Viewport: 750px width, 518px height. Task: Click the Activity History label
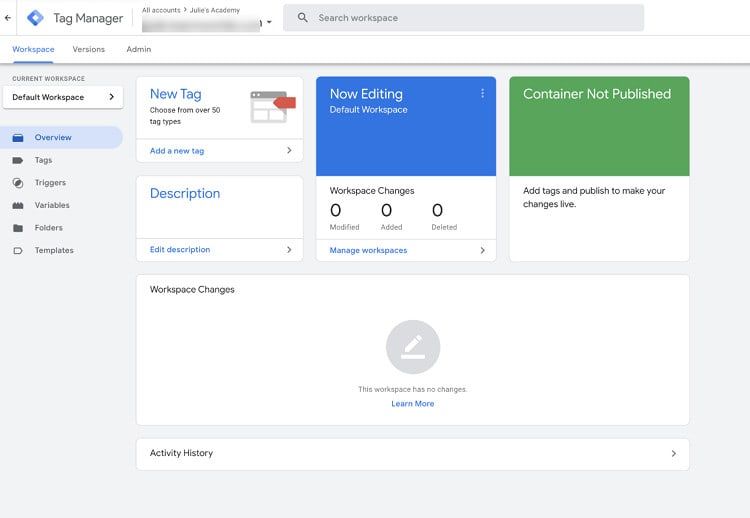(x=181, y=453)
